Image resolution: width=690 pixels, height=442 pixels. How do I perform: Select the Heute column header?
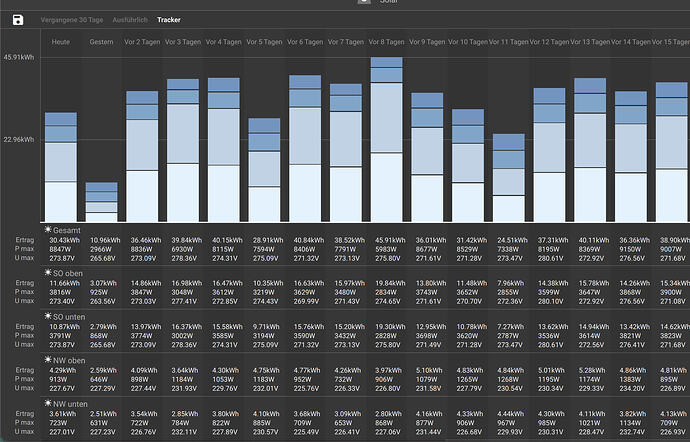[61, 42]
